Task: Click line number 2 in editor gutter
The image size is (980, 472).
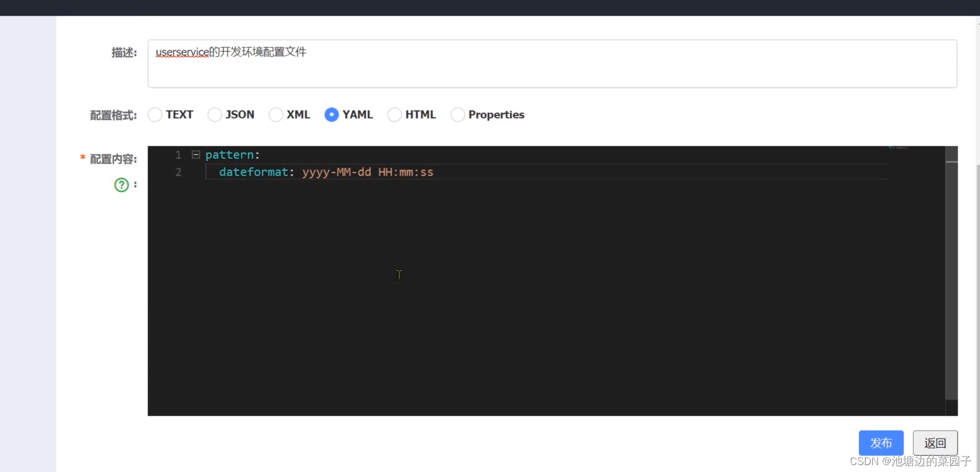Action: [178, 172]
